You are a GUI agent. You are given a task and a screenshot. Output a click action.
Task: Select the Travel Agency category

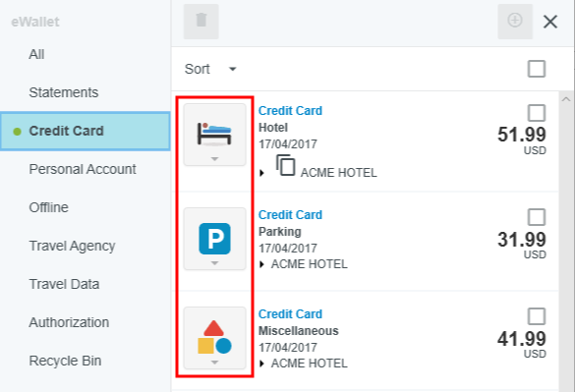pyautogui.click(x=72, y=246)
